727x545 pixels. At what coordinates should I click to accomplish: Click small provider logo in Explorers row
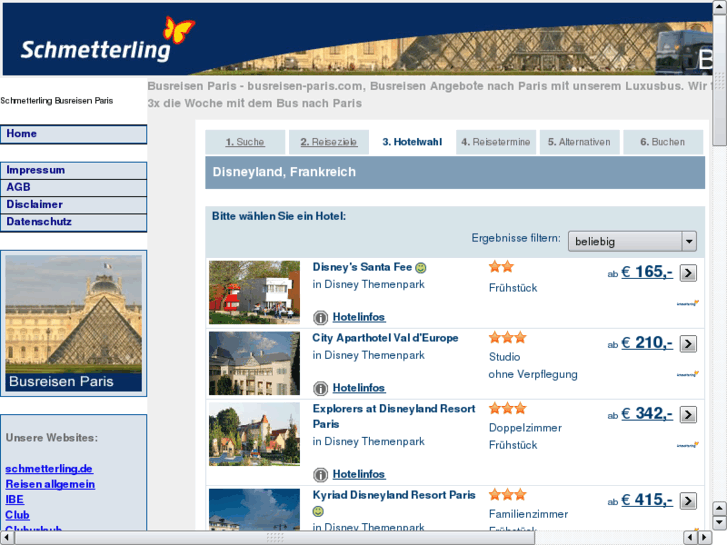(688, 445)
